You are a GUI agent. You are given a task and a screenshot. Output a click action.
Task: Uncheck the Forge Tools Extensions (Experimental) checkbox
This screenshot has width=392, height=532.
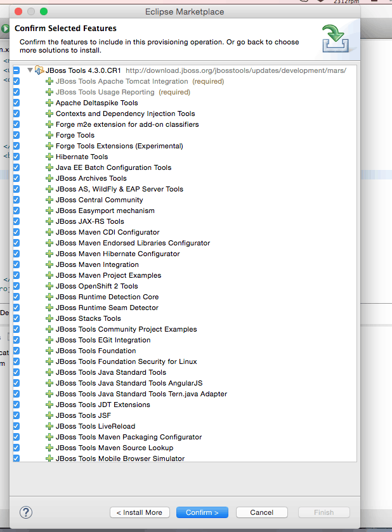(16, 146)
